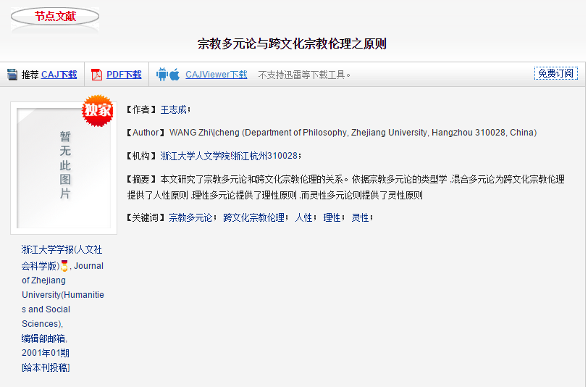588x387 pixels.
Task: Open author link 王志成
Action: tap(174, 109)
